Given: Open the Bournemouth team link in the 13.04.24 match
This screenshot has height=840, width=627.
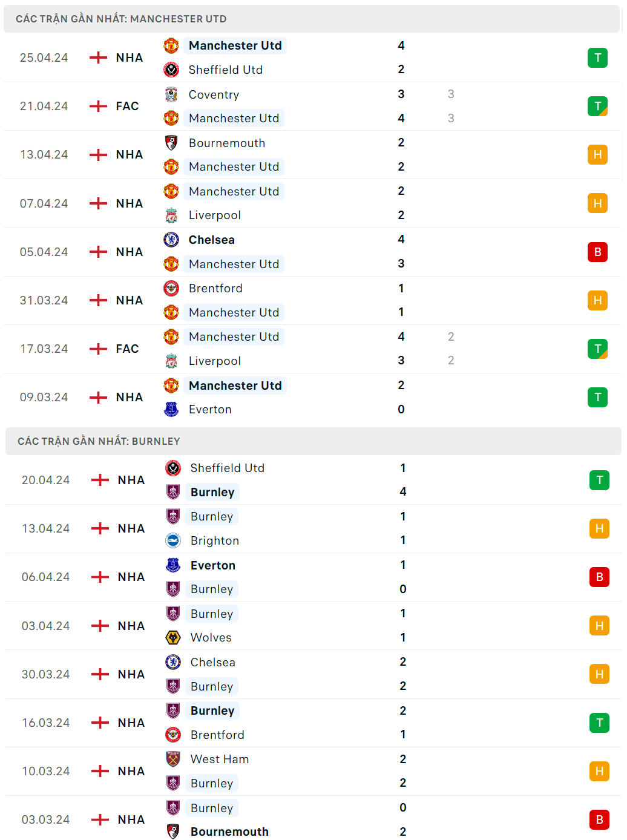Looking at the screenshot, I should pos(227,143).
